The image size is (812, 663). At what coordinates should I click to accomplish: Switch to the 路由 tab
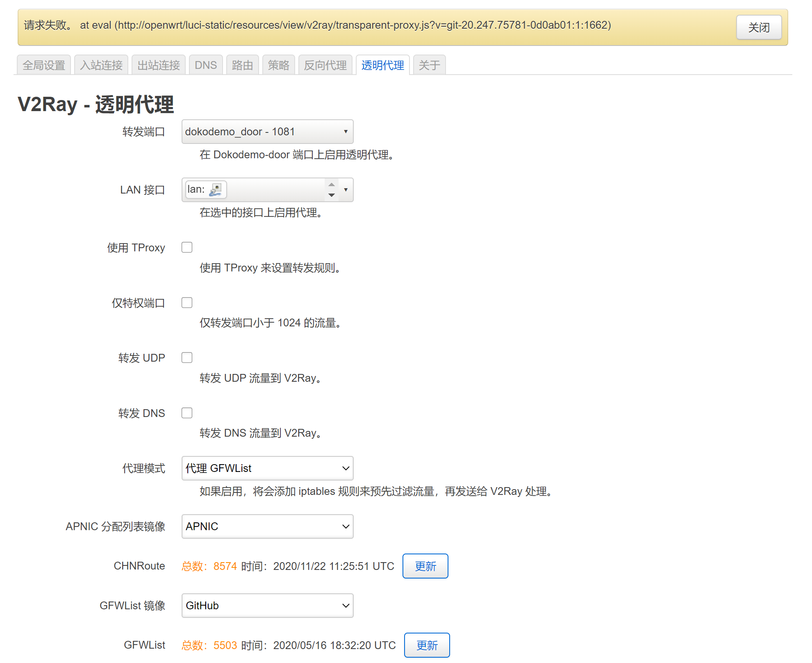coord(243,64)
